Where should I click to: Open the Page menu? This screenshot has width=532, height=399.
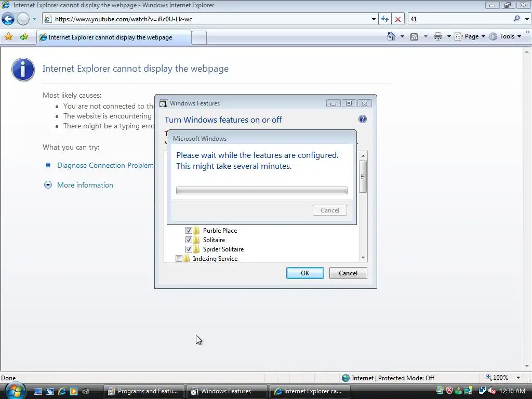[x=470, y=36]
